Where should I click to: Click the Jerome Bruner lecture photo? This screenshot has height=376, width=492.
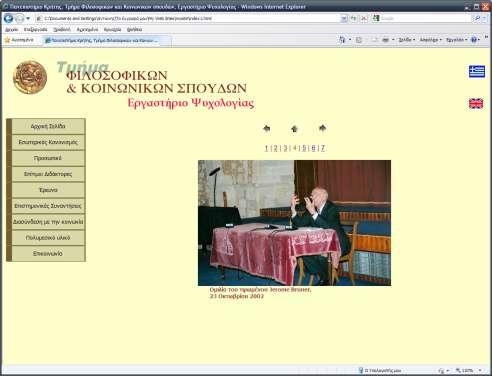point(294,223)
